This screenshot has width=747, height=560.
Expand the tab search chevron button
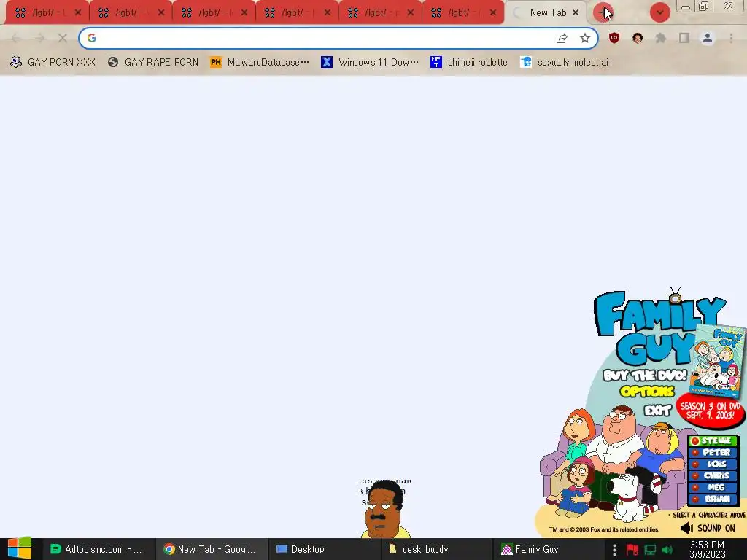click(x=659, y=12)
